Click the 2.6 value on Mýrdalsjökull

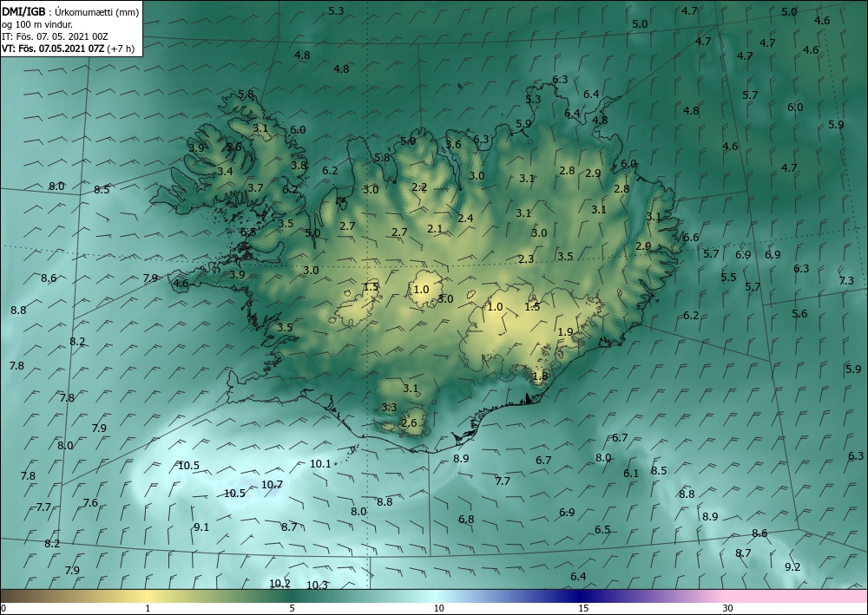coord(409,423)
